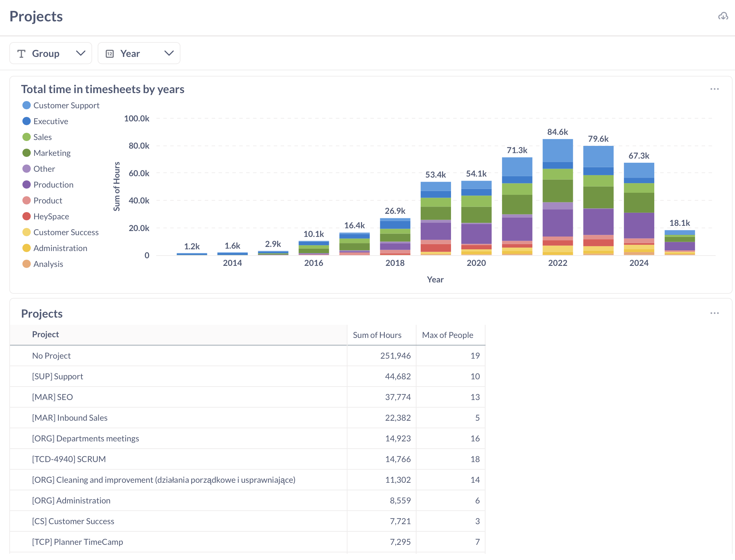
Task: Click the 2025 bar labeled 18.1k
Action: pos(680,243)
